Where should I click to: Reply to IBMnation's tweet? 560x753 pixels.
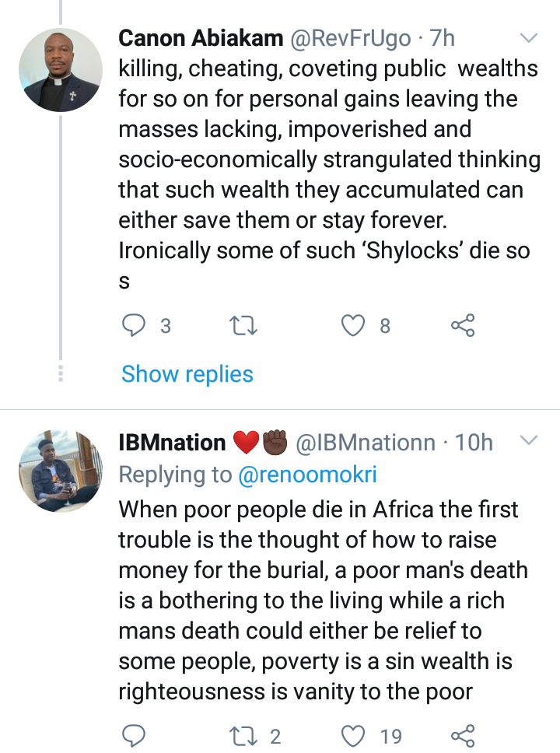[x=133, y=736]
